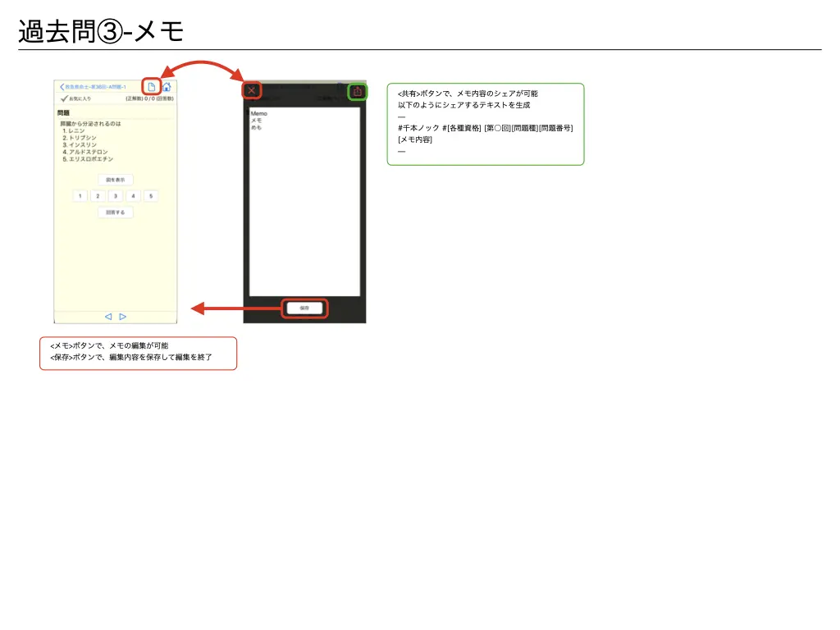Image resolution: width=840 pixels, height=630 pixels.
Task: Select answer text 2. トリプシン
Action: 80,138
